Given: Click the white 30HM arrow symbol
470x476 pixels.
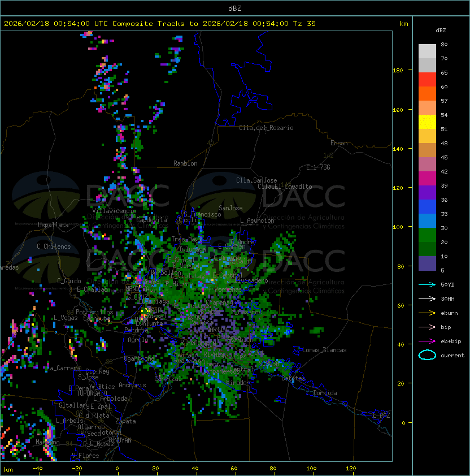Looking at the screenshot, I should pos(427,299).
